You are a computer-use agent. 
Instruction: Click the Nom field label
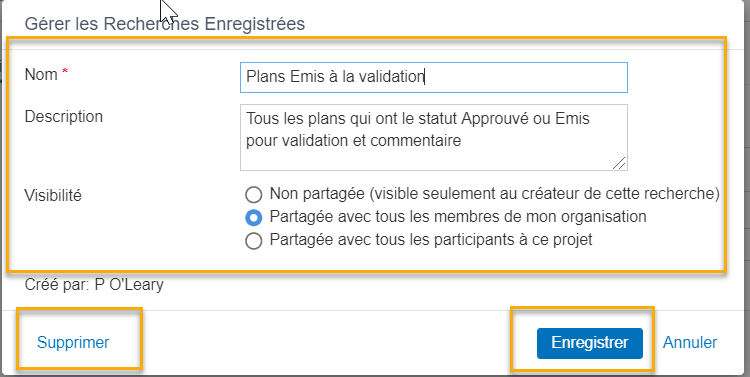point(41,75)
